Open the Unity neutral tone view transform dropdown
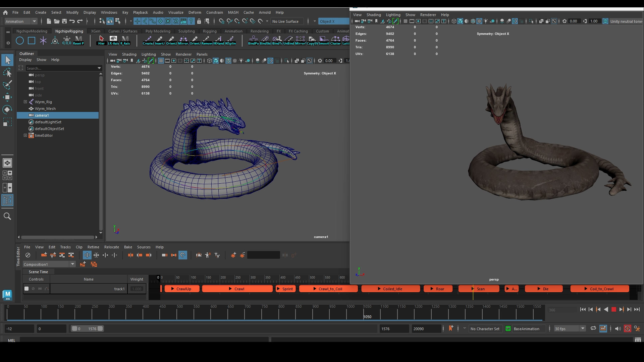Viewport: 644px width, 362px height. pos(626,21)
